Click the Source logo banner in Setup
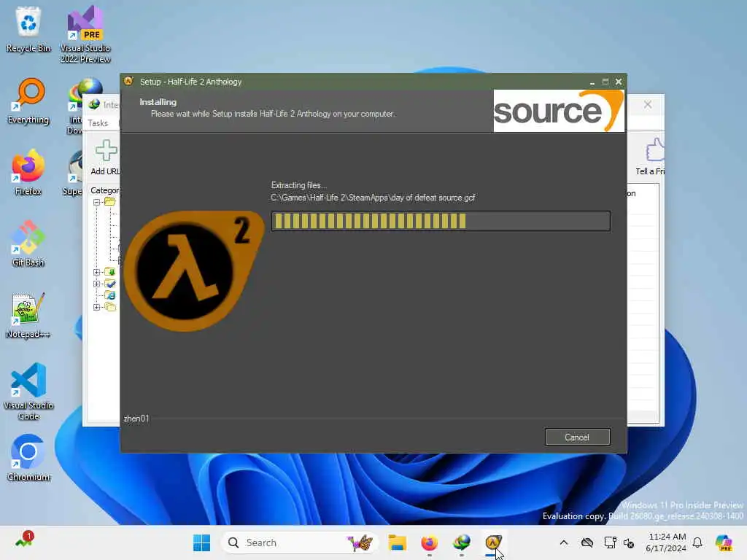This screenshot has width=747, height=560. 558,111
